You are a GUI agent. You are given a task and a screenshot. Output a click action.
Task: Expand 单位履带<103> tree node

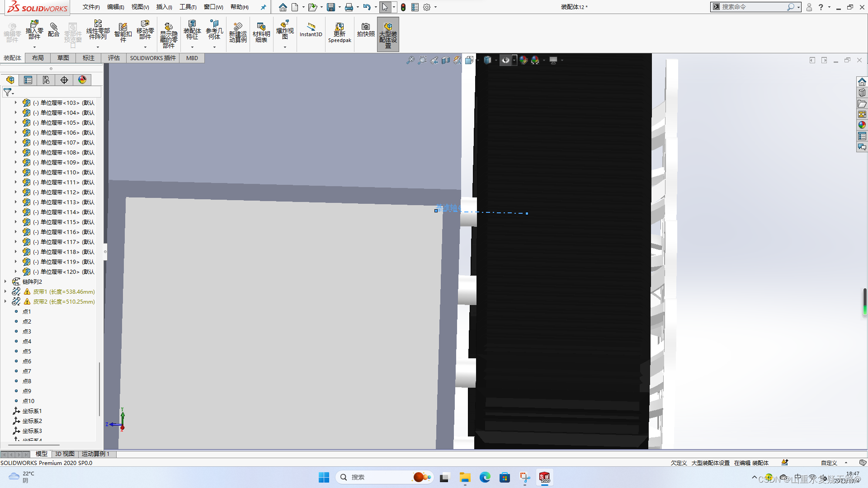coord(16,103)
